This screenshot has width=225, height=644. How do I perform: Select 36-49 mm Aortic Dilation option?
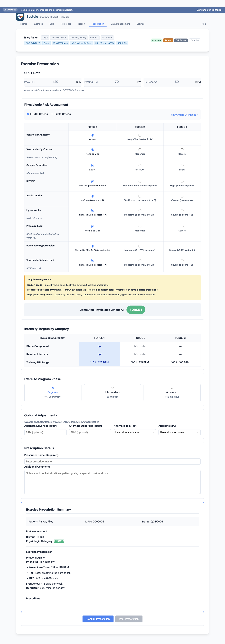(x=140, y=196)
